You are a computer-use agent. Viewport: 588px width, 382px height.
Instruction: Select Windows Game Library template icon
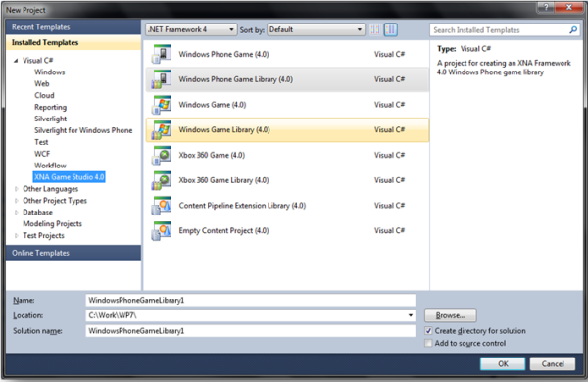tap(162, 129)
